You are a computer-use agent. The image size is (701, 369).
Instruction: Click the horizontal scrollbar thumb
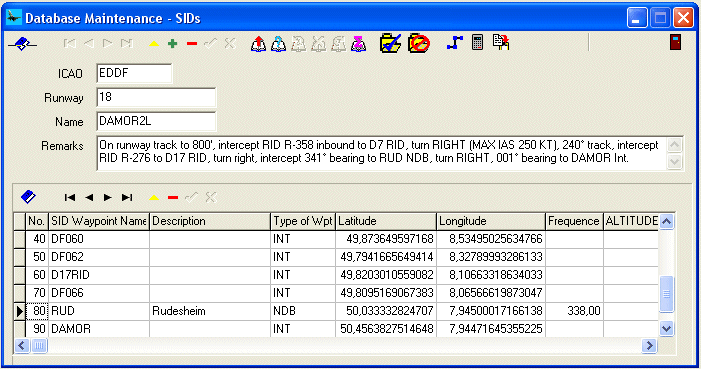pos(39,345)
